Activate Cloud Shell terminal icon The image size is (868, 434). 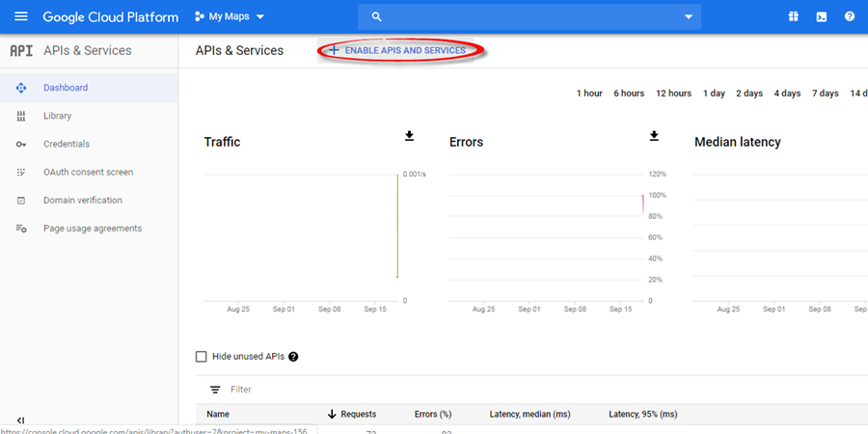click(822, 16)
